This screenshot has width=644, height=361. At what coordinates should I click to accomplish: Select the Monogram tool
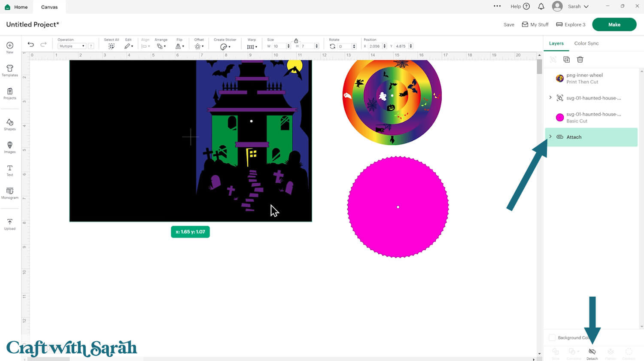(x=10, y=193)
